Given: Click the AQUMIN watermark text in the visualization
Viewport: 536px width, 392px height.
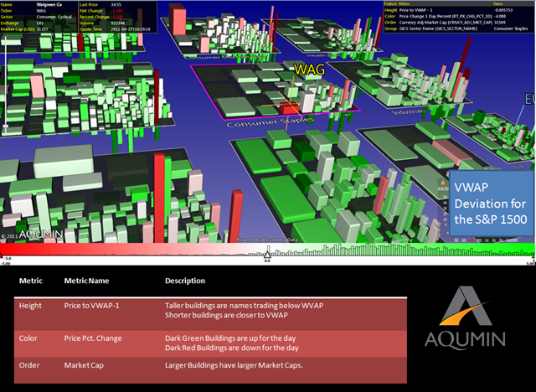Looking at the screenshot, I should click(41, 234).
